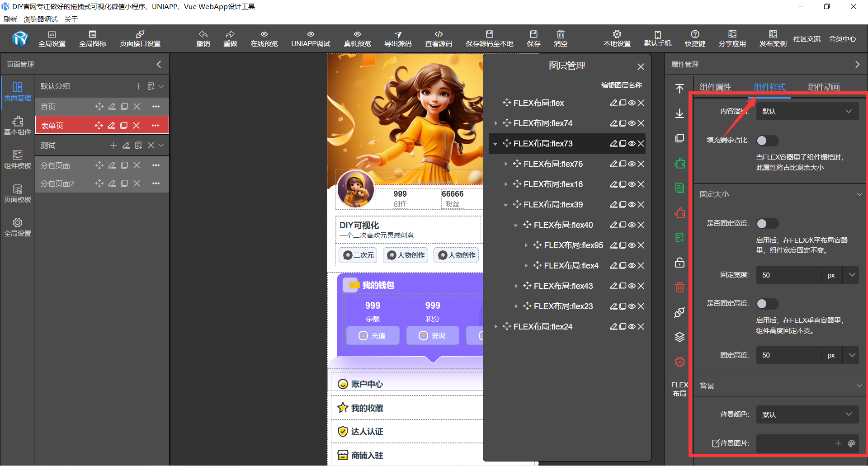
Task: Hide layer FLEX布局:flex73
Action: pos(632,144)
